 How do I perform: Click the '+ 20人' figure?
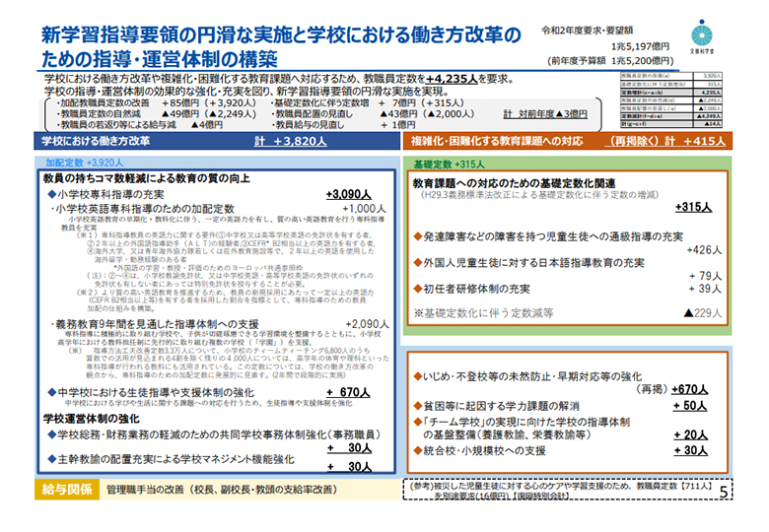point(690,435)
